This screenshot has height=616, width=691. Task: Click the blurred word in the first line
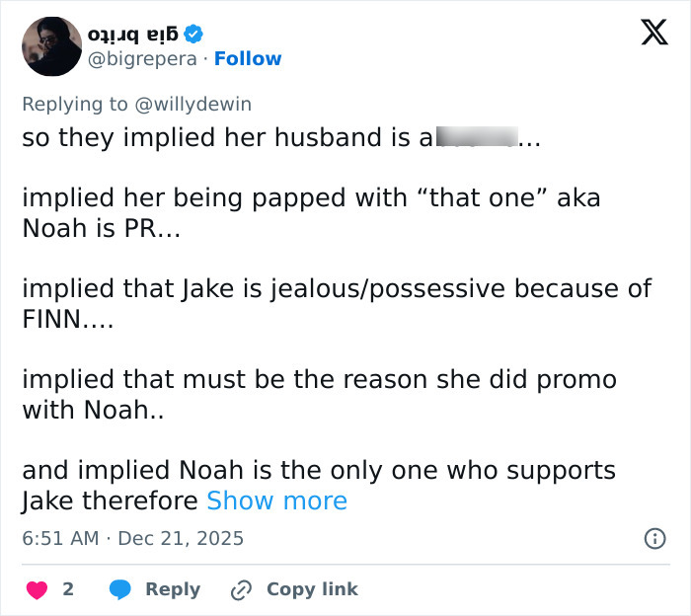(477, 137)
